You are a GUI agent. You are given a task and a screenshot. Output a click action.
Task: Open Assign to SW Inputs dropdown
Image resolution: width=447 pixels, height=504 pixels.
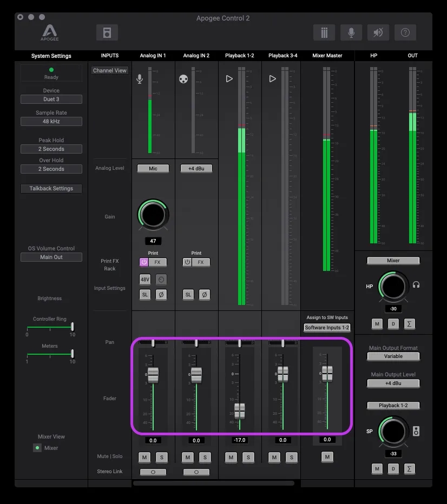(x=327, y=328)
